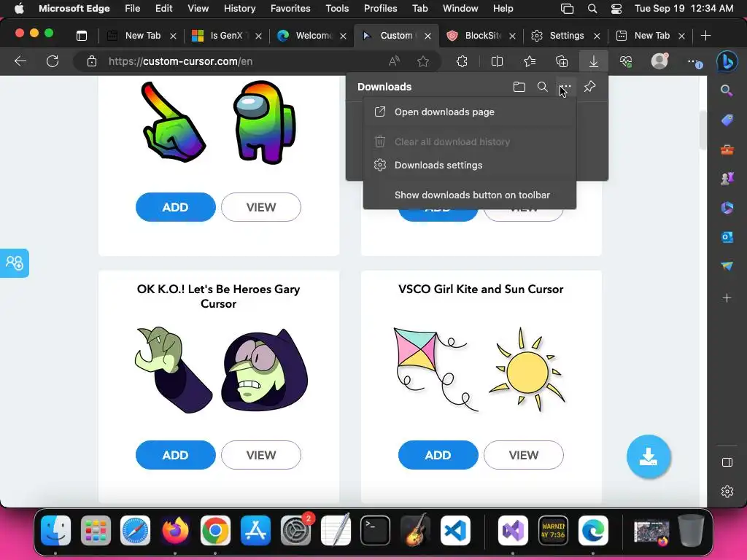
Task: View OK K.O.! Gary cursor
Action: coord(261,455)
